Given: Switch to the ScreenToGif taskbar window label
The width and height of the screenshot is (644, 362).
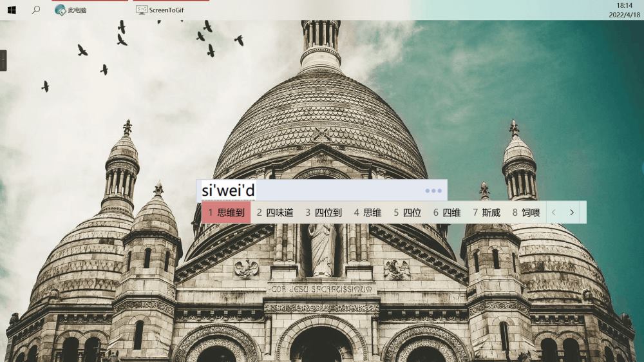Looking at the screenshot, I should 166,10.
